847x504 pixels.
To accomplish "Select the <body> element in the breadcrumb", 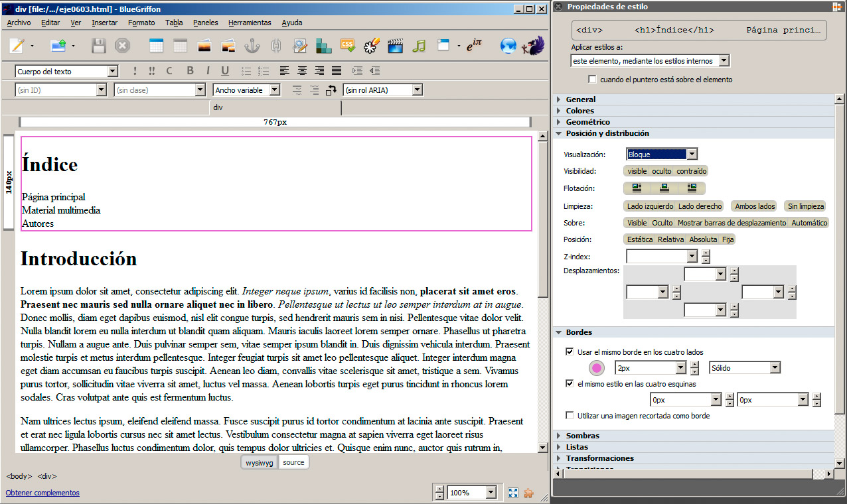I will coord(19,476).
